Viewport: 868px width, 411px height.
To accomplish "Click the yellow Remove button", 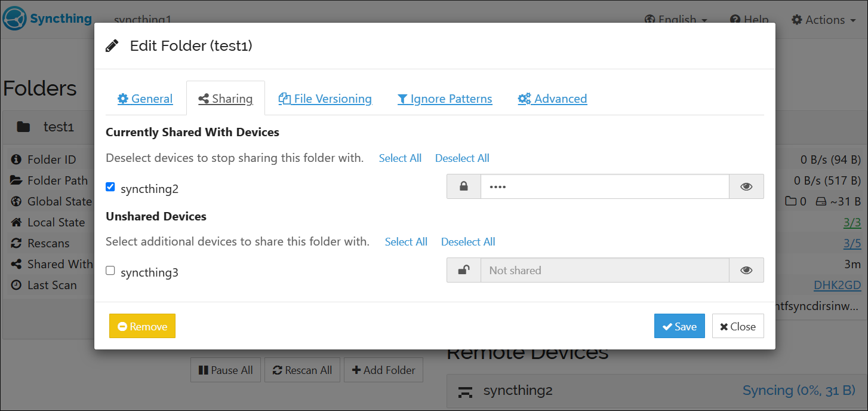I will click(142, 326).
